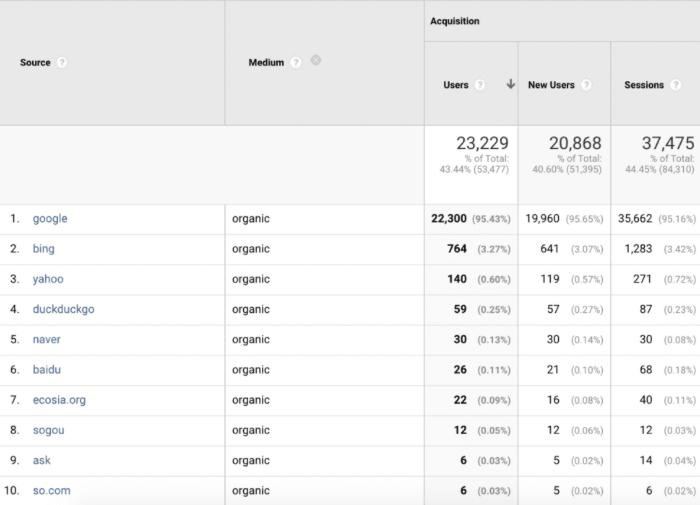Click the organic medium in so.com row
The height and width of the screenshot is (505, 700).
(251, 491)
